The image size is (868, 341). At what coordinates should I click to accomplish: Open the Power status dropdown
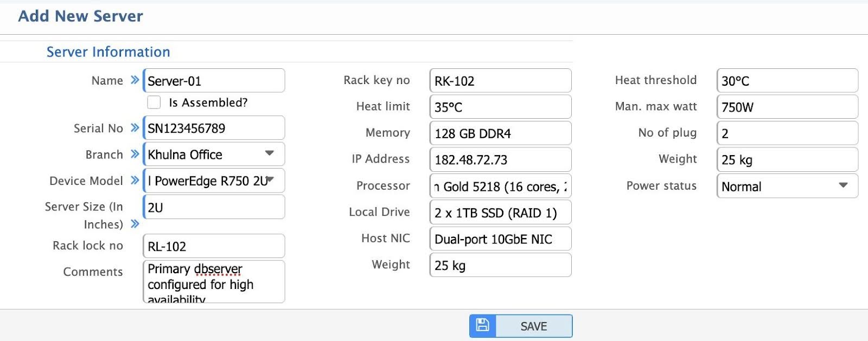(787, 186)
